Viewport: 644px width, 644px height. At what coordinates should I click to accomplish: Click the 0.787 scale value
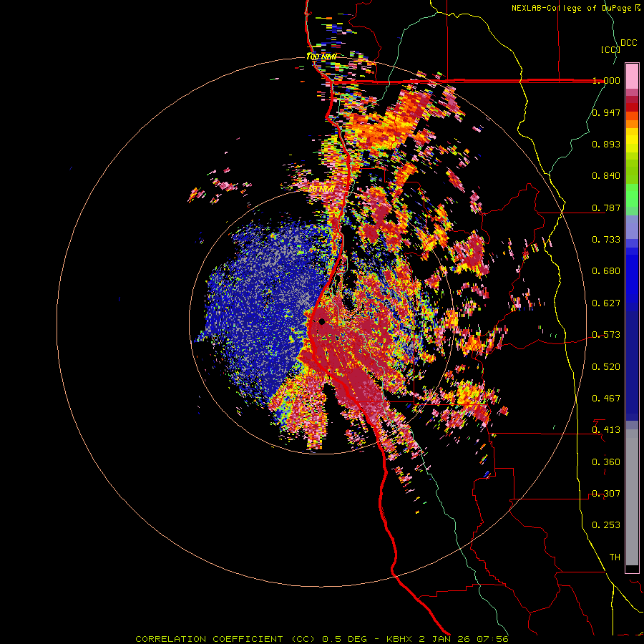pos(606,208)
